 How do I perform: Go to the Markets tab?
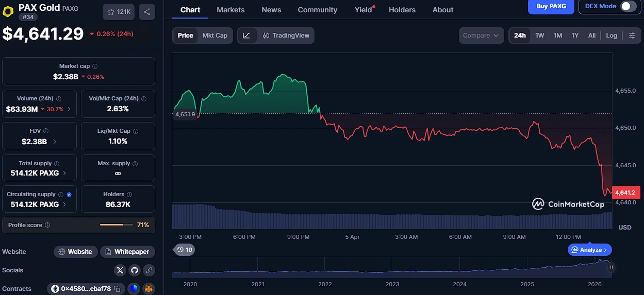[x=230, y=10]
